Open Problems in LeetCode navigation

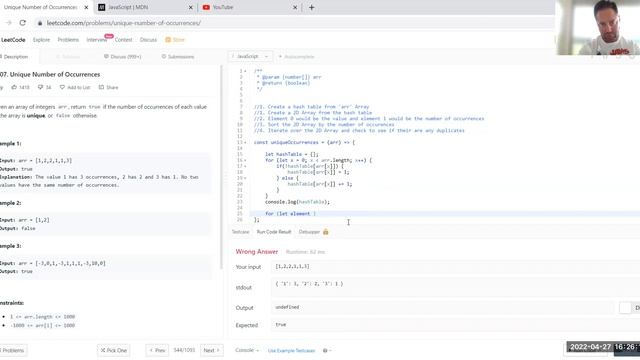[68, 40]
